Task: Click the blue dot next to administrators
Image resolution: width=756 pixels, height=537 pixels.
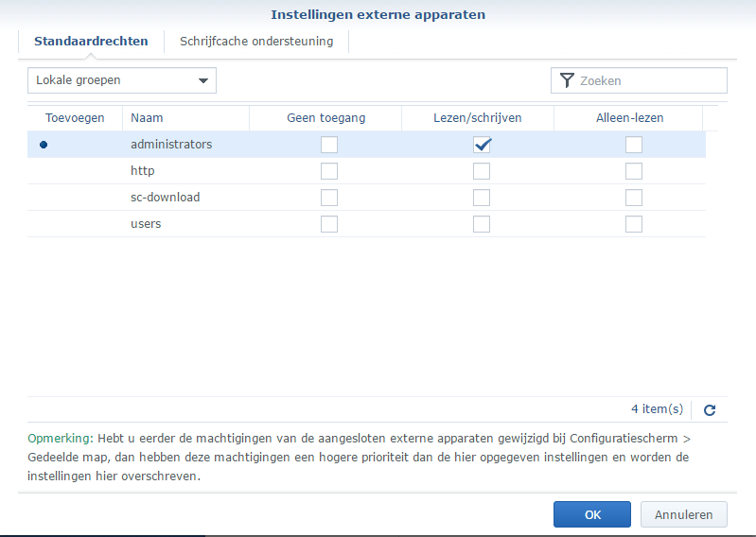Action: 43,145
